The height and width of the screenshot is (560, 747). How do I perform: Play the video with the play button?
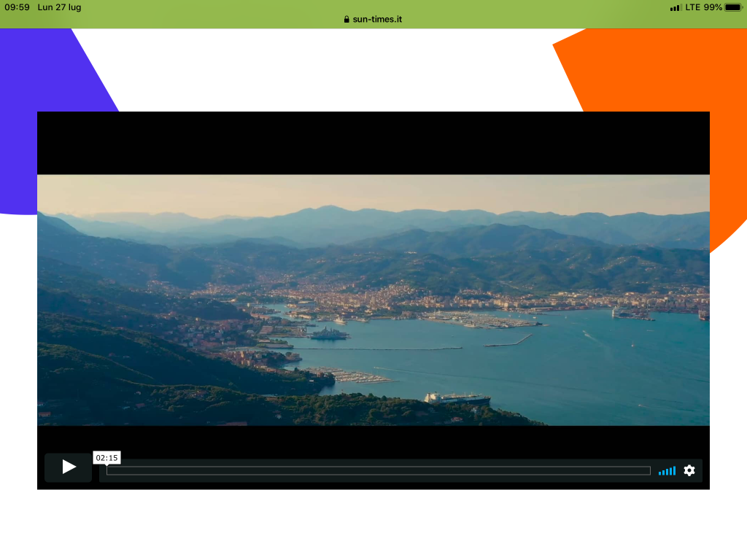(69, 467)
